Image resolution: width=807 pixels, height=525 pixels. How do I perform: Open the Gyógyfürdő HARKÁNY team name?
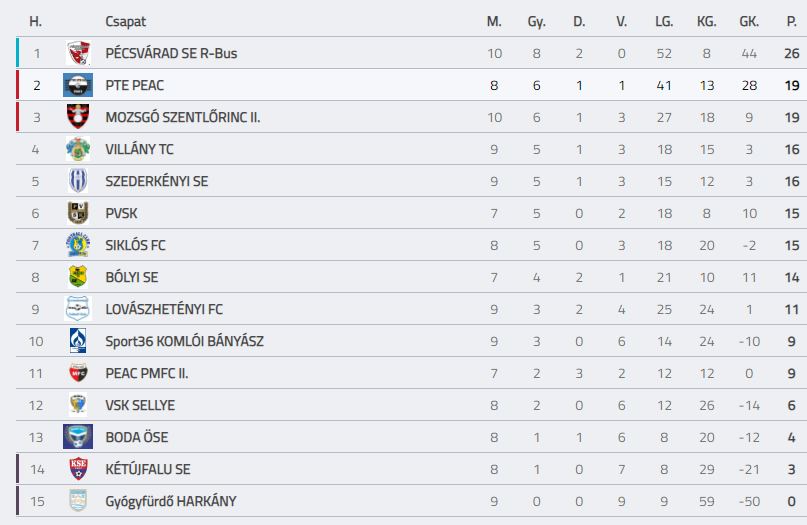(x=171, y=501)
